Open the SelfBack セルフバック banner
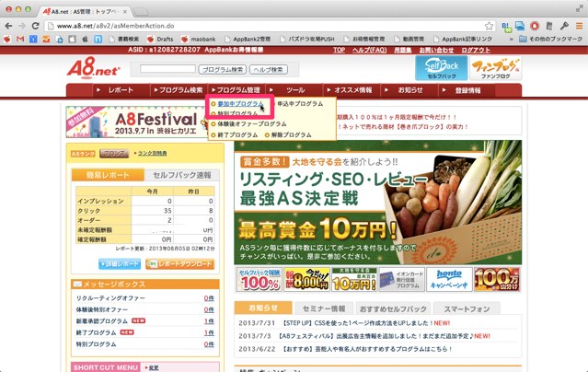The image size is (588, 372). point(442,68)
